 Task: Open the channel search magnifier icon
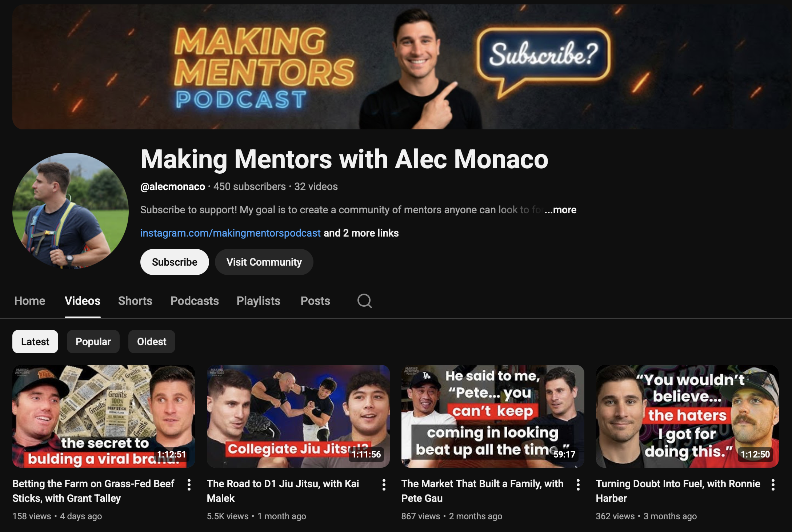(364, 301)
